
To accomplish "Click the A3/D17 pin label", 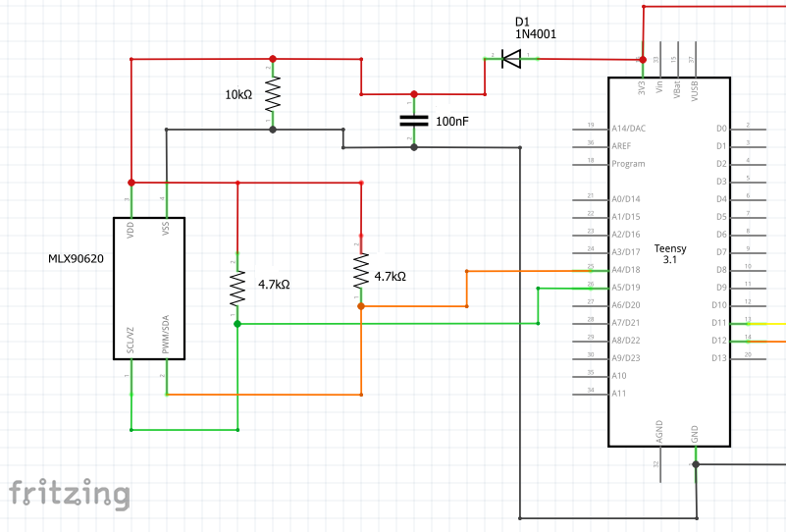I will click(x=626, y=251).
